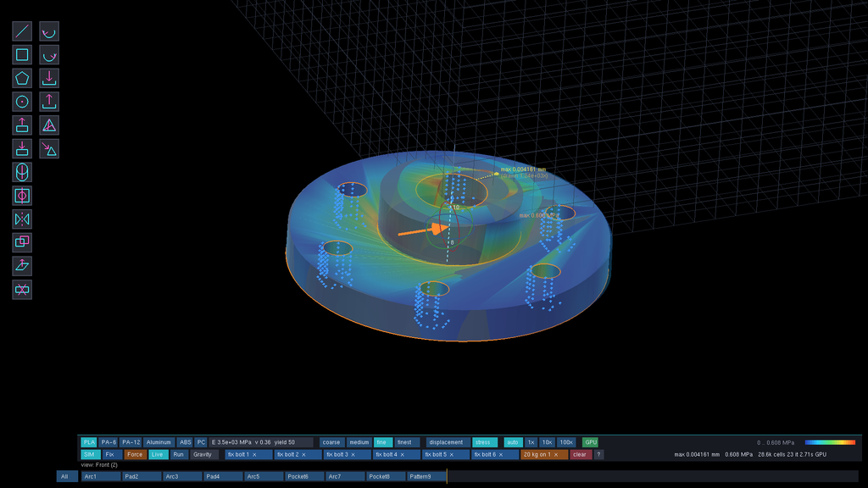Image resolution: width=868 pixels, height=488 pixels.
Task: Select the triangle mesh icon
Action: coord(49,125)
